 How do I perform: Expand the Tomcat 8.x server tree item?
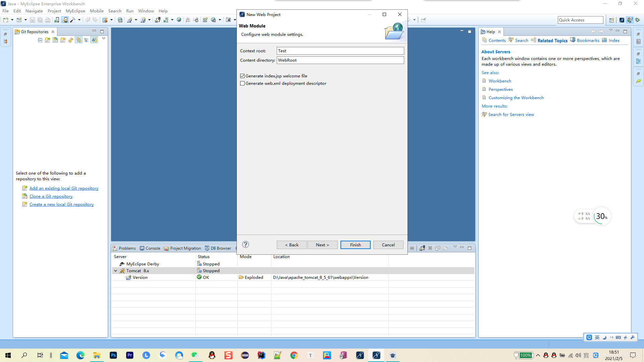pyautogui.click(x=116, y=270)
